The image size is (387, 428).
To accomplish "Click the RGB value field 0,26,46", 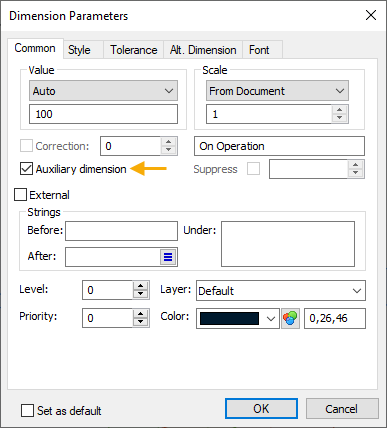I will click(335, 318).
